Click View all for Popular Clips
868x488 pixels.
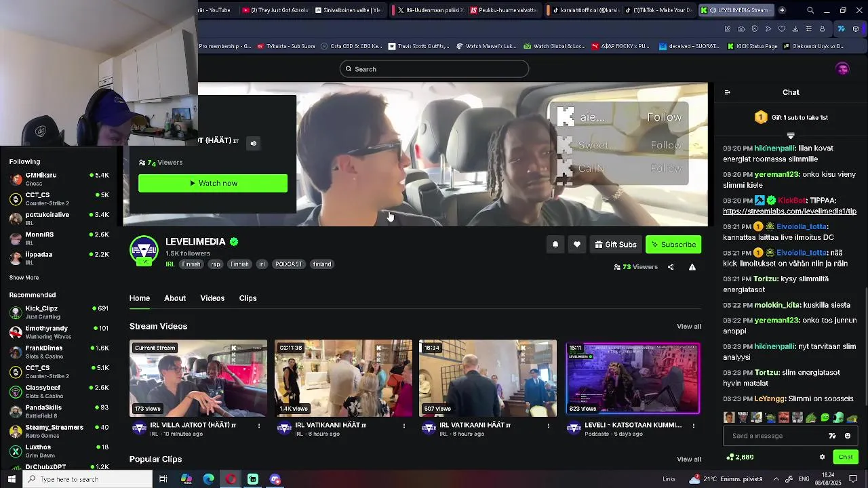tap(689, 460)
